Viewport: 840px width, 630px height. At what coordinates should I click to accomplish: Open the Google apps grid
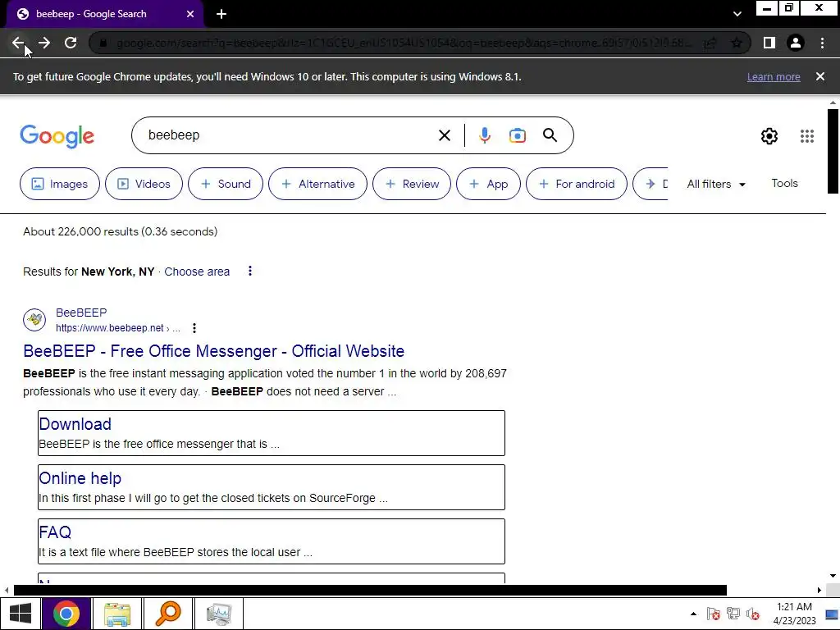coord(807,136)
